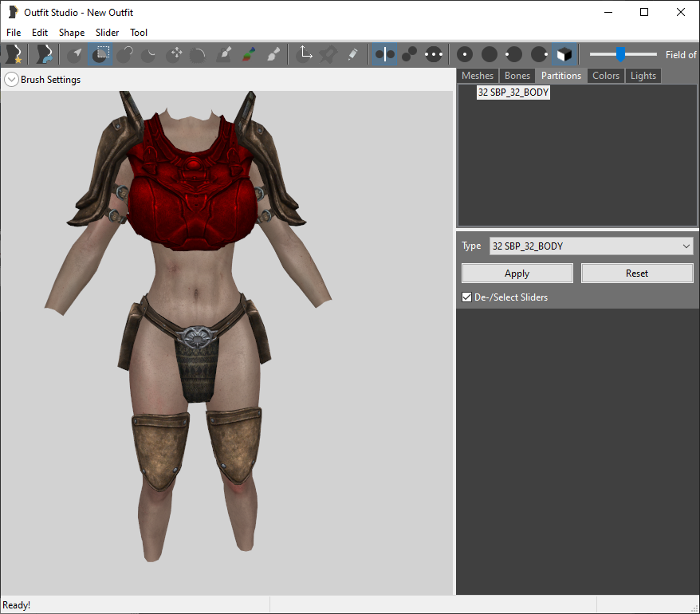Select the Color paint brush tool
This screenshot has width=700, height=614.
tap(249, 54)
